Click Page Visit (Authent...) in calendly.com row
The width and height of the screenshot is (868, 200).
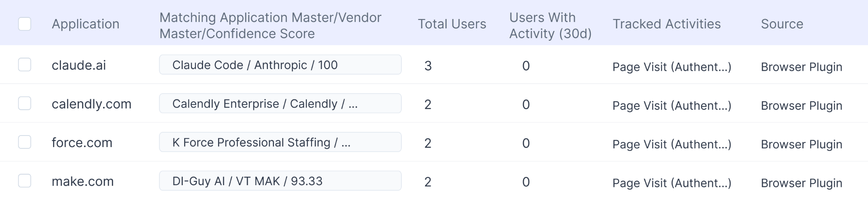[x=672, y=106]
